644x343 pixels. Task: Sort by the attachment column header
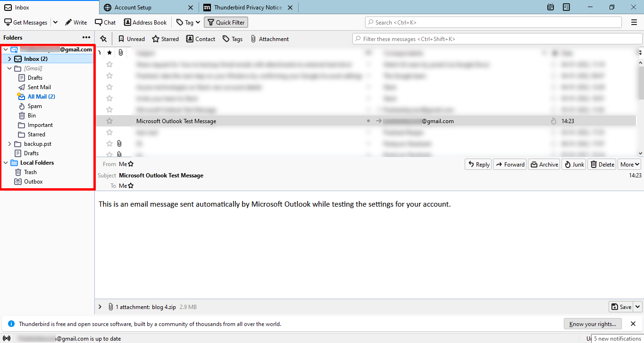[x=121, y=52]
